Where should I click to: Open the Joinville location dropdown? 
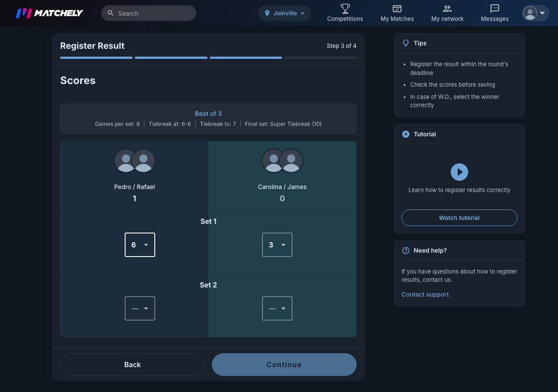(285, 13)
